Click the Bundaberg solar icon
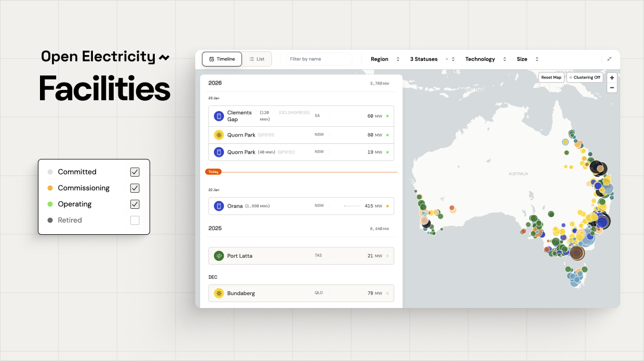 (x=219, y=293)
